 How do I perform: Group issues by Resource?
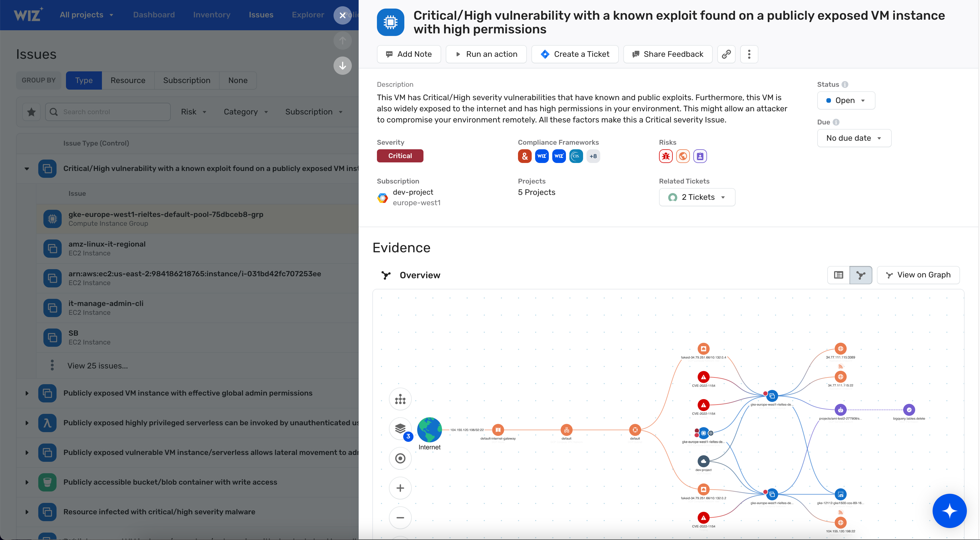point(128,80)
